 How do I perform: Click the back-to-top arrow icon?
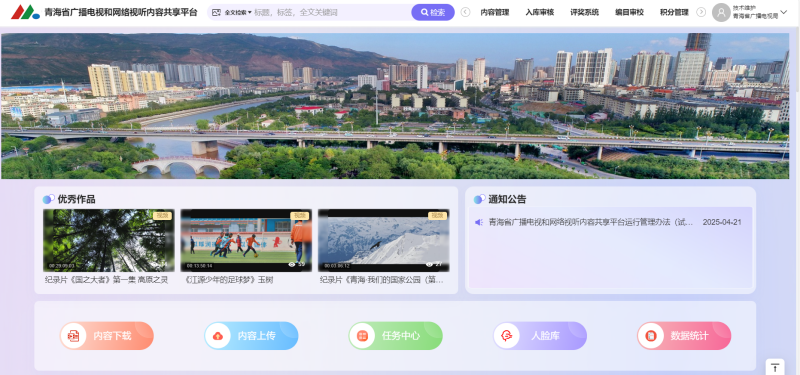point(774,367)
